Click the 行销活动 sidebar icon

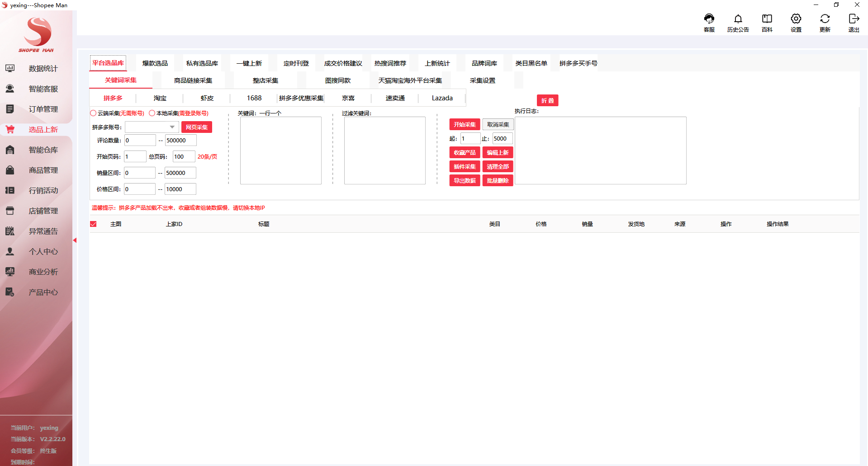click(x=10, y=190)
